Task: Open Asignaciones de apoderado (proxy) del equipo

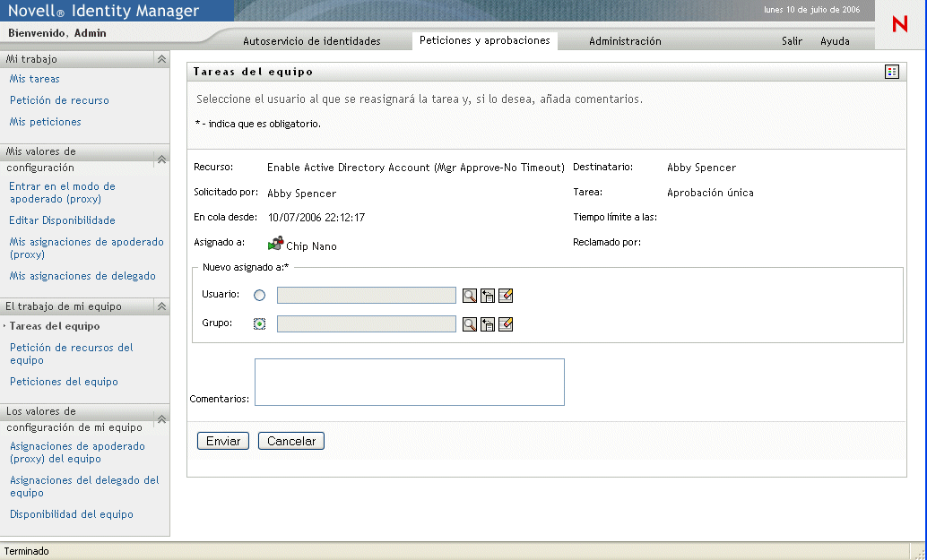Action: pyautogui.click(x=77, y=452)
